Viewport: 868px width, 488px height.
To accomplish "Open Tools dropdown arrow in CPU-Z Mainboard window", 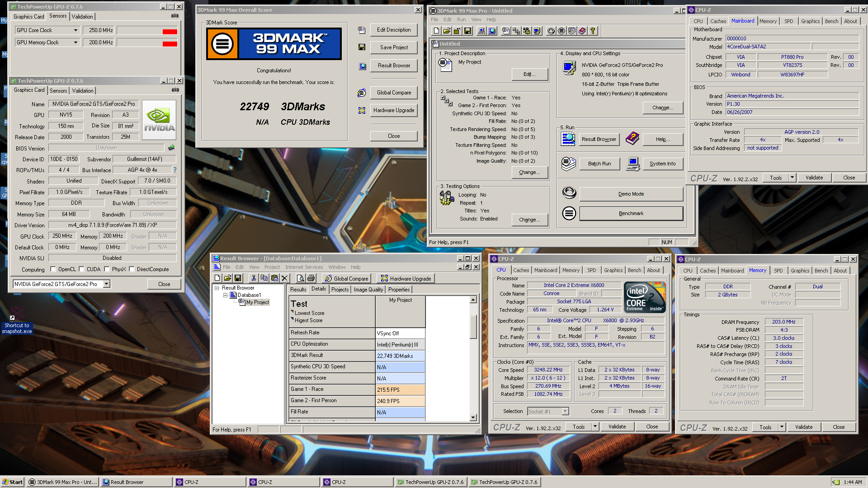I will pos(792,178).
